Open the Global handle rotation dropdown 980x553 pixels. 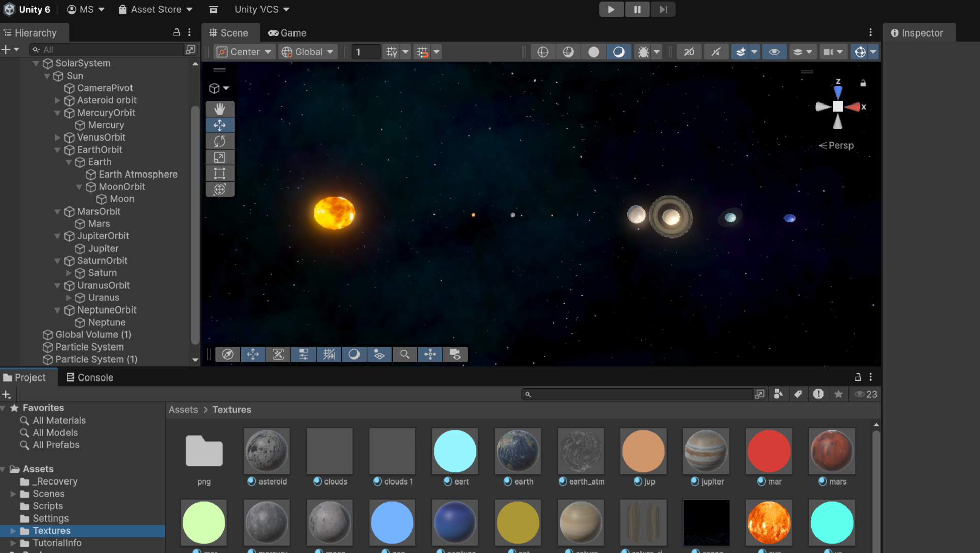308,52
